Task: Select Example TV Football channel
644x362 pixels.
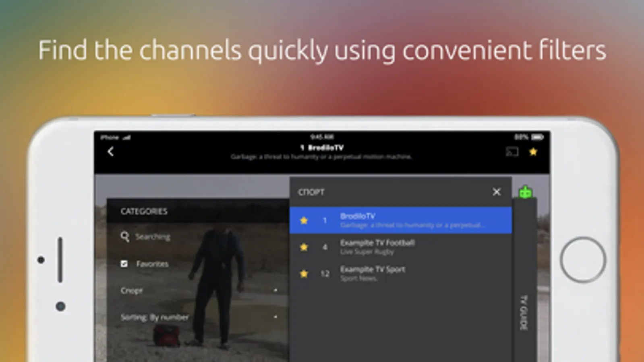Action: 401,247
